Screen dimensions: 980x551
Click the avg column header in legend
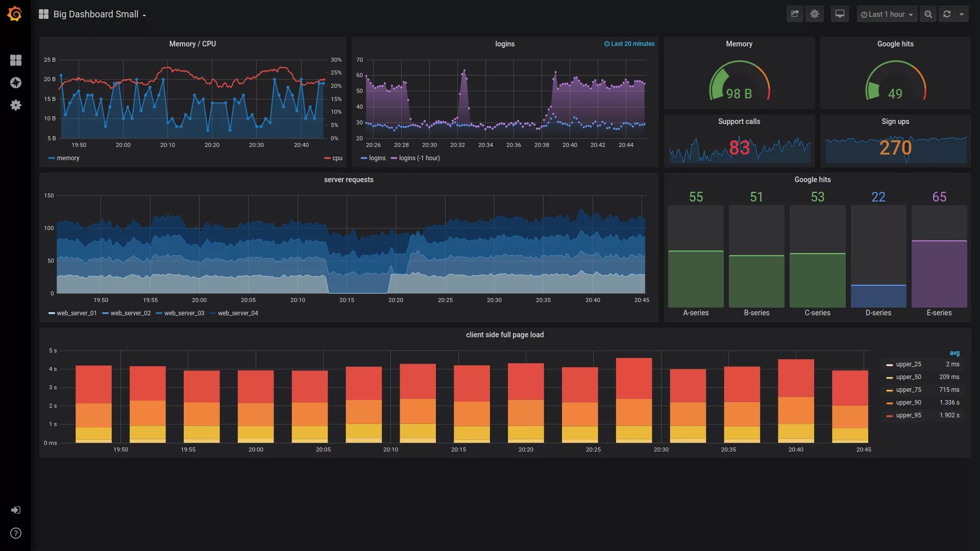tap(954, 353)
